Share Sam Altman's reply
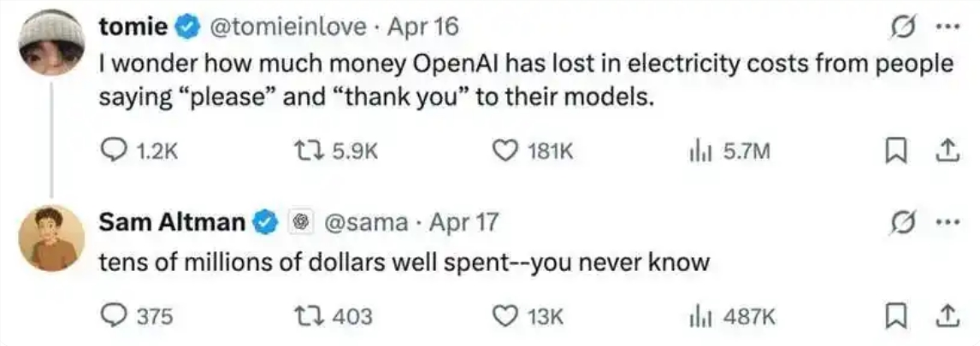980x346 pixels. [x=946, y=316]
